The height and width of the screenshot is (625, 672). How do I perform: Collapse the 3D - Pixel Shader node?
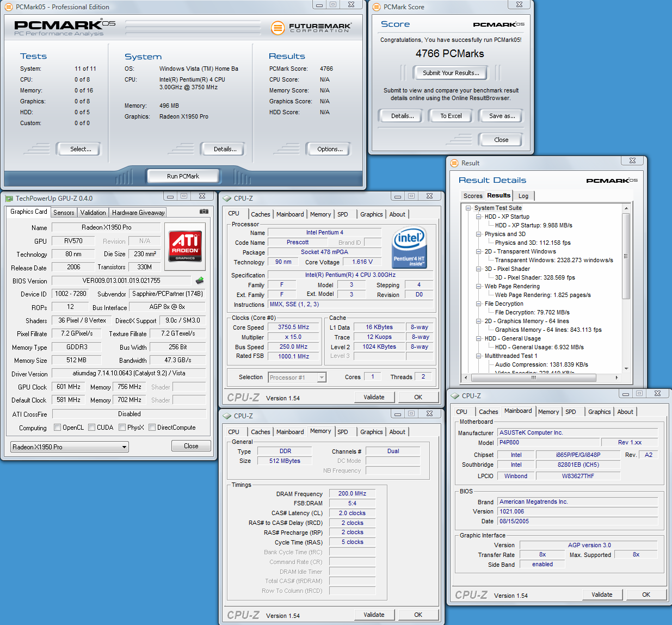[479, 269]
